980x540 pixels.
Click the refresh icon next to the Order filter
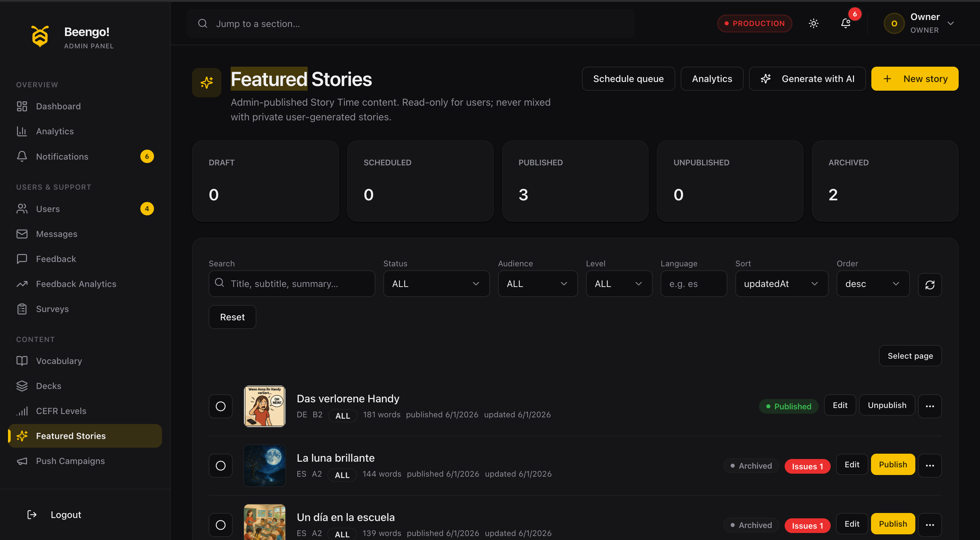coord(929,285)
